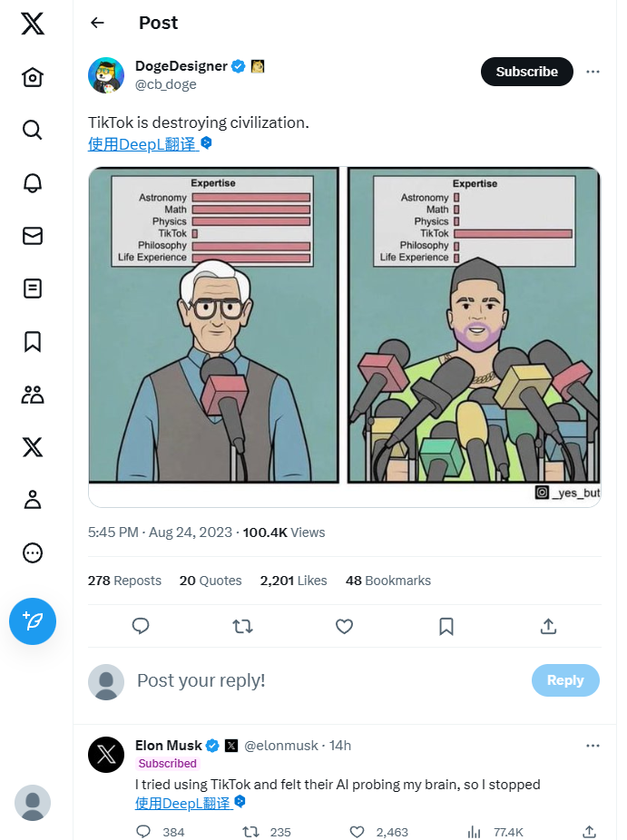Image resolution: width=627 pixels, height=840 pixels.
Task: Open Messages envelope in sidebar
Action: (33, 236)
